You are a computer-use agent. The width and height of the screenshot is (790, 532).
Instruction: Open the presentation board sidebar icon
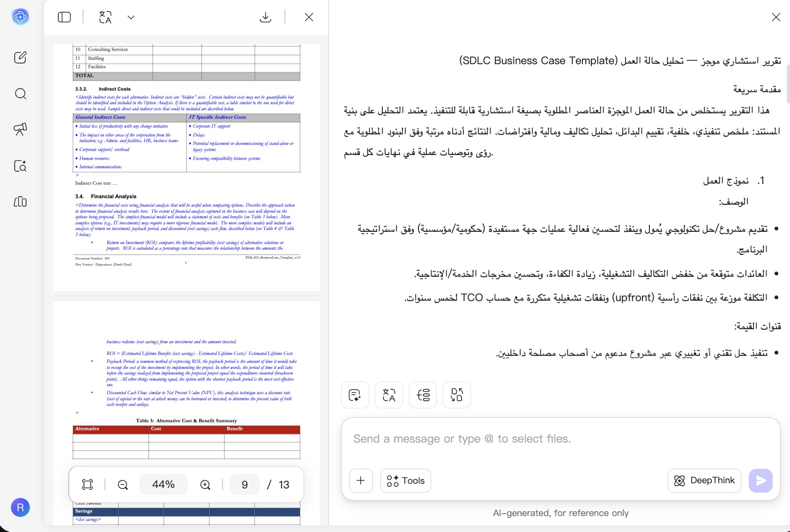click(20, 129)
